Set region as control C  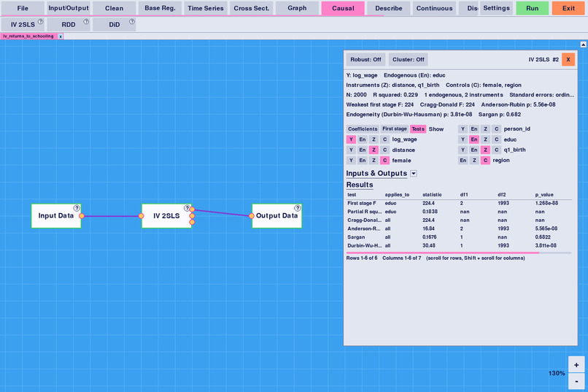tap(485, 160)
